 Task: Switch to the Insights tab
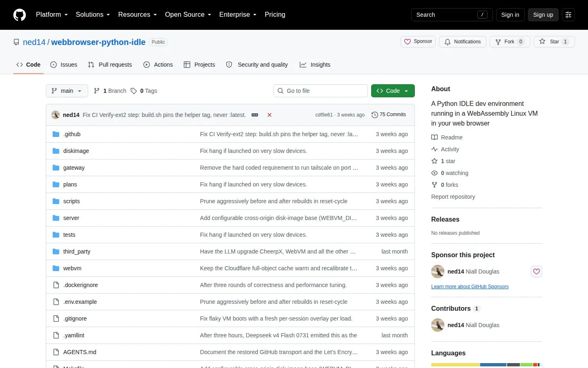coord(315,65)
